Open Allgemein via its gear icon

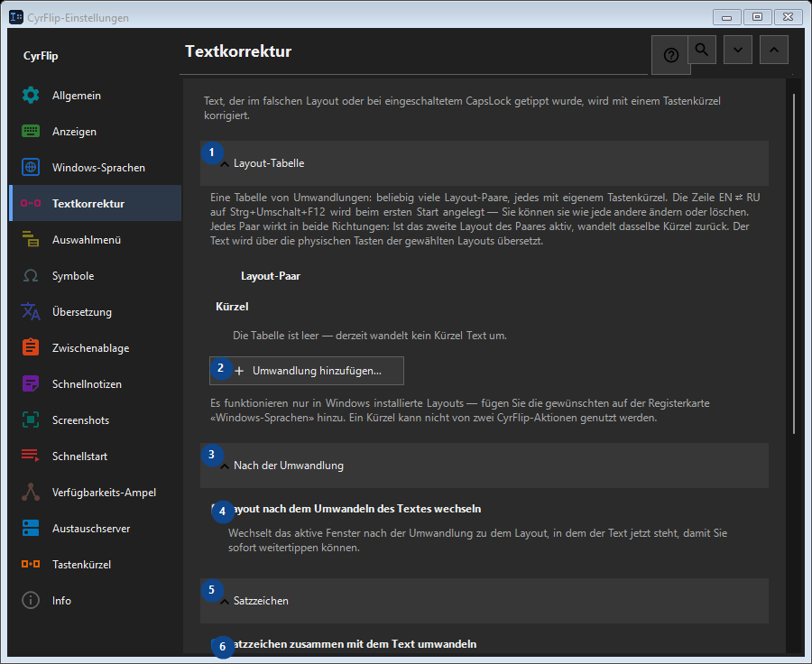click(31, 96)
